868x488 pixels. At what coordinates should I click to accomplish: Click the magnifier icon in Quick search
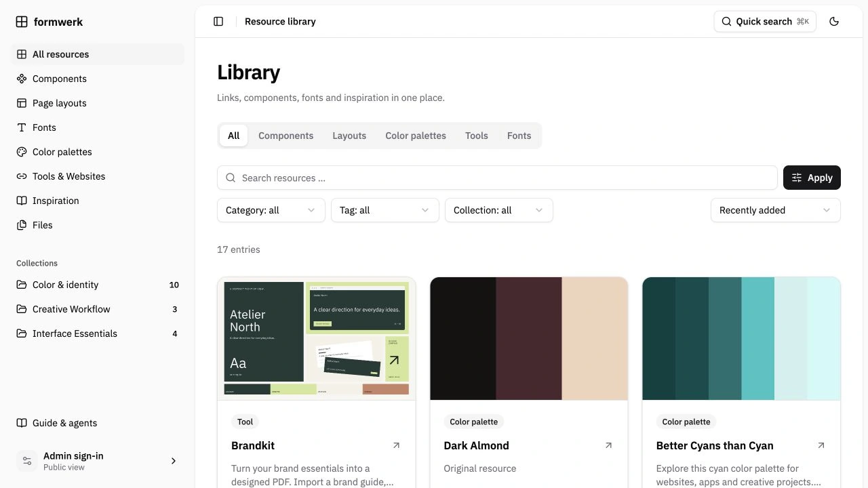[x=726, y=22]
